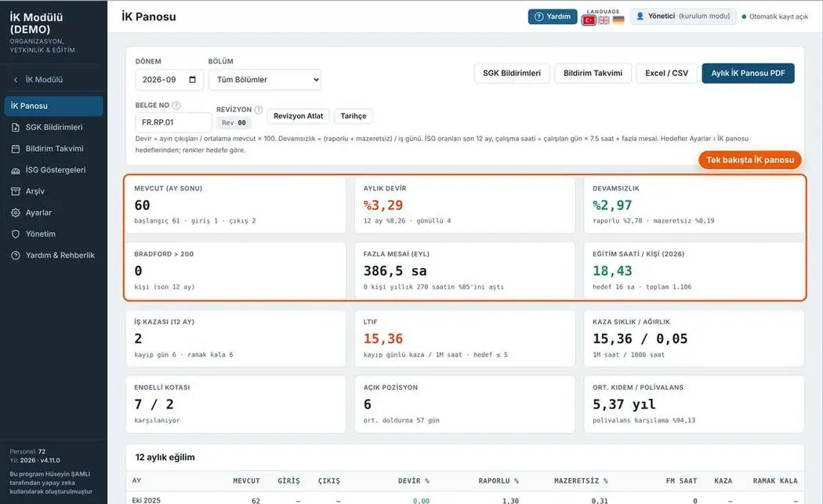Click the Bradford > 200 card
This screenshot has height=504, width=823.
(x=236, y=270)
